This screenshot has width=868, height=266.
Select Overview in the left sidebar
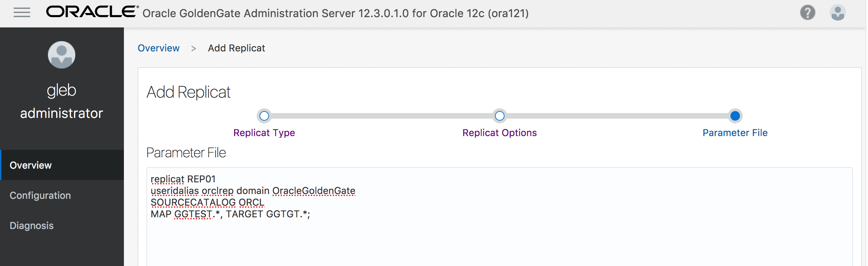pyautogui.click(x=30, y=165)
